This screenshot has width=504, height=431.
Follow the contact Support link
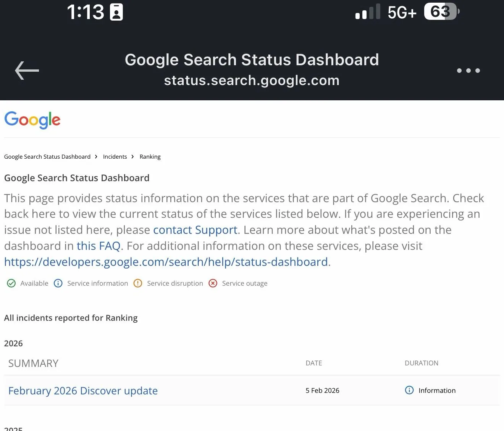pos(195,230)
